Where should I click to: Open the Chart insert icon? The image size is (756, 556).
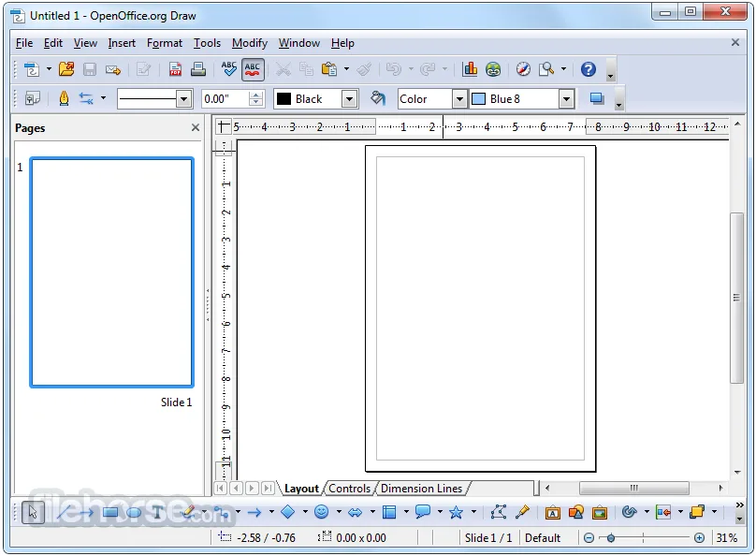click(470, 69)
